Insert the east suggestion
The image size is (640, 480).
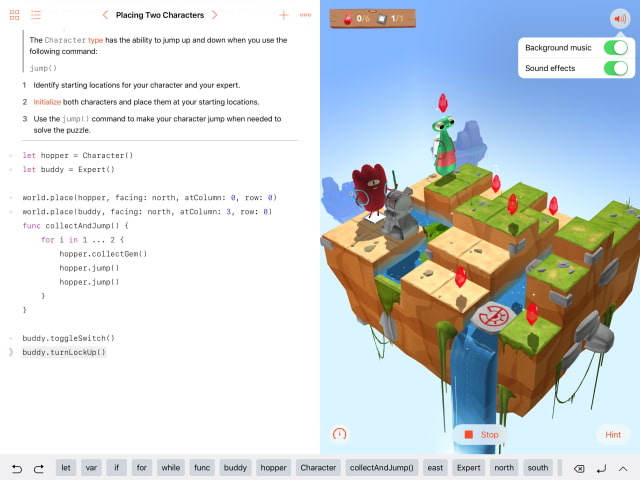tap(435, 468)
